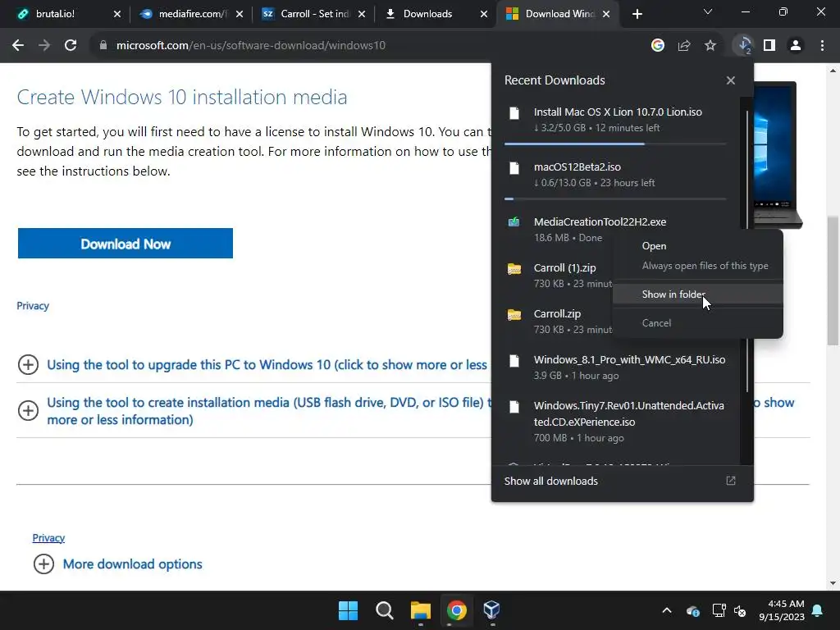Click the volume muted tray icon
This screenshot has height=630, width=840.
coord(740,610)
